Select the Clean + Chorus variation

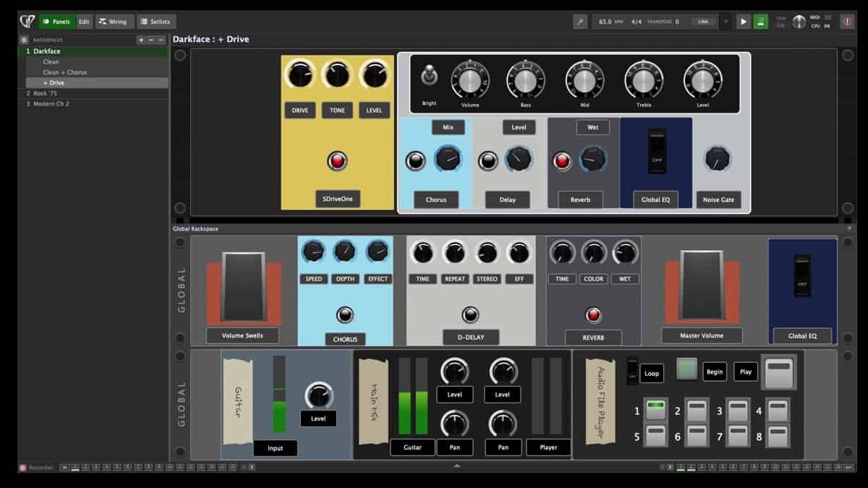[64, 72]
